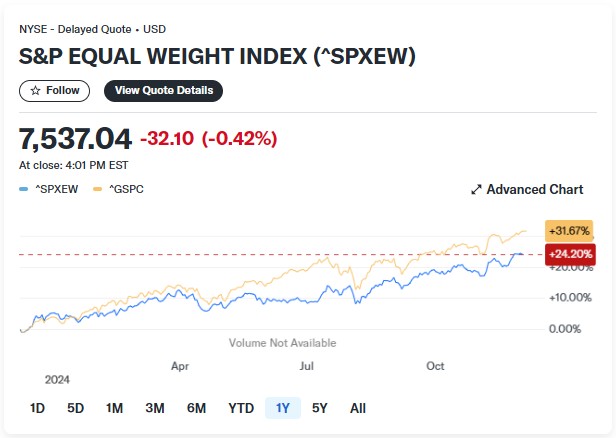
Task: Show the 3M chart range
Action: point(154,408)
